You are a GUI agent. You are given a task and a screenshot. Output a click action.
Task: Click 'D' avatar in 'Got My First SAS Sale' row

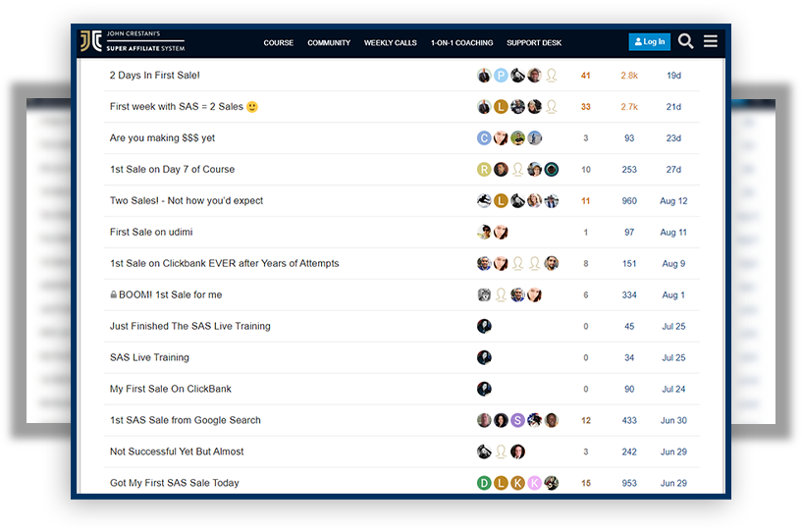(484, 483)
